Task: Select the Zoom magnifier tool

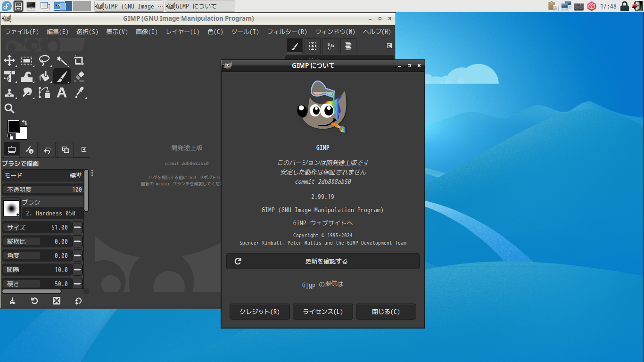Action: pyautogui.click(x=9, y=108)
